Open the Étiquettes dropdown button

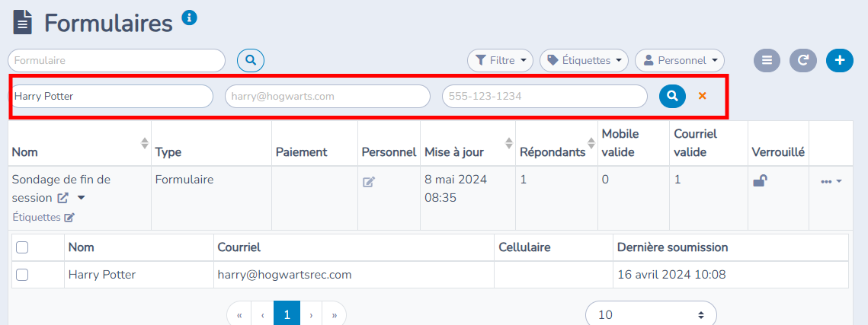pyautogui.click(x=584, y=60)
